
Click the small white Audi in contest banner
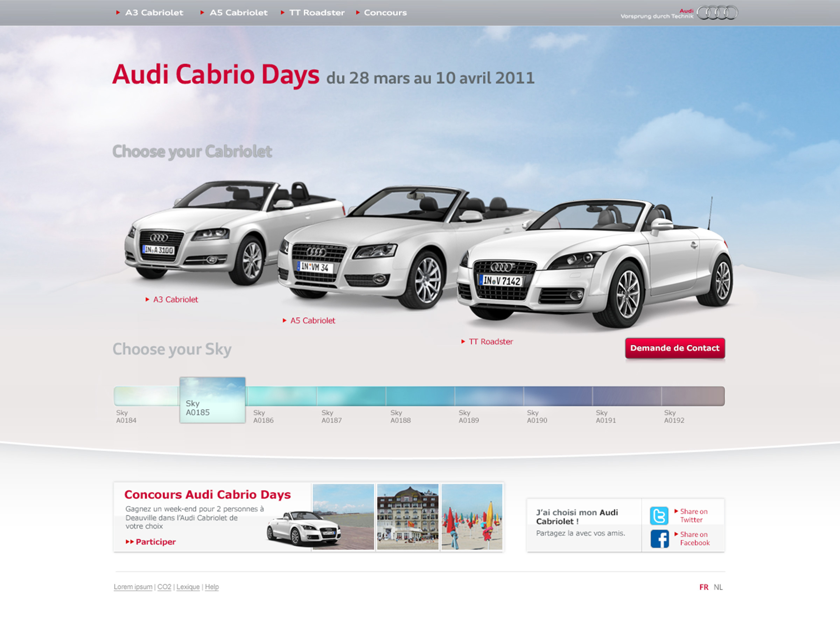pyautogui.click(x=303, y=528)
